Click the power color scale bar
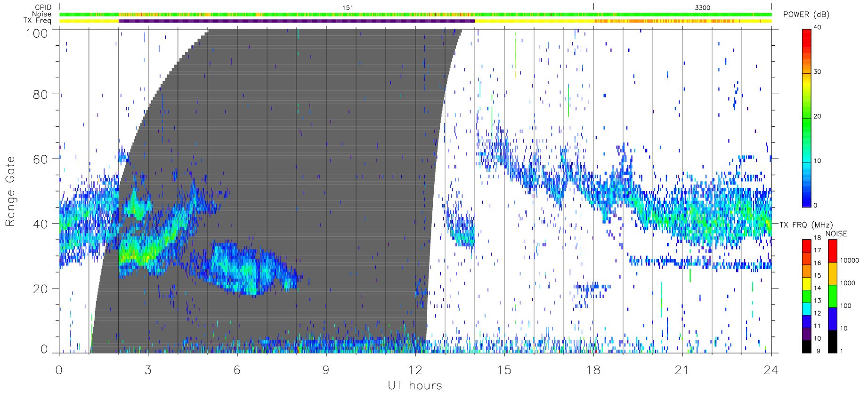Screen dimensions: 868x400 pyautogui.click(x=807, y=118)
